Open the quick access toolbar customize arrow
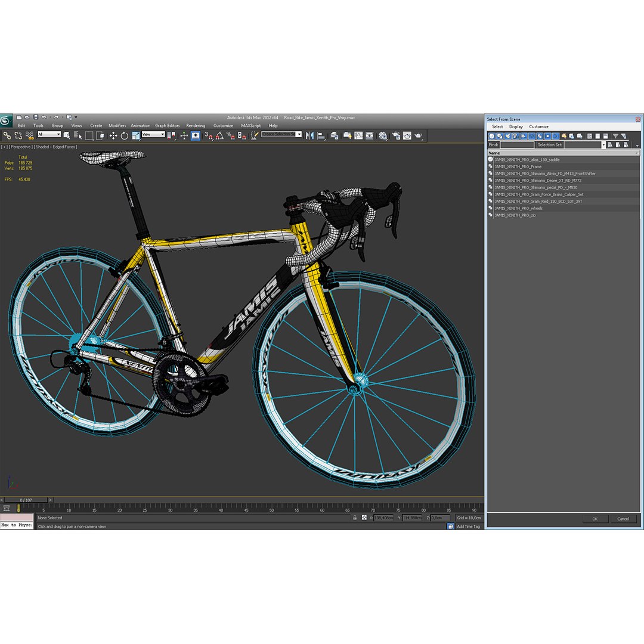644x644 pixels. (76, 117)
